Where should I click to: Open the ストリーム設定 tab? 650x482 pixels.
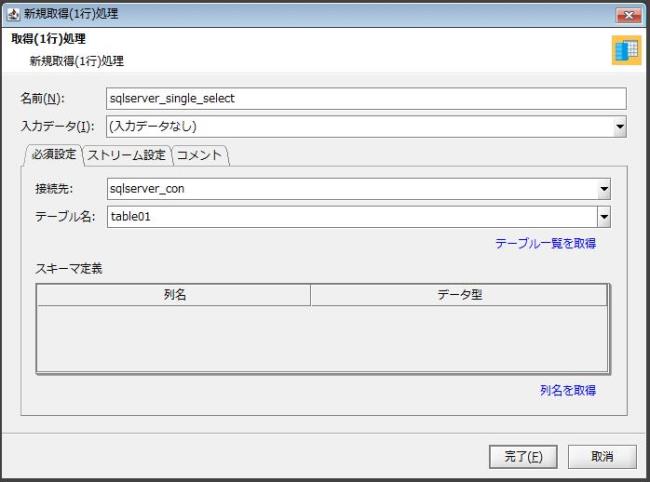[126, 155]
